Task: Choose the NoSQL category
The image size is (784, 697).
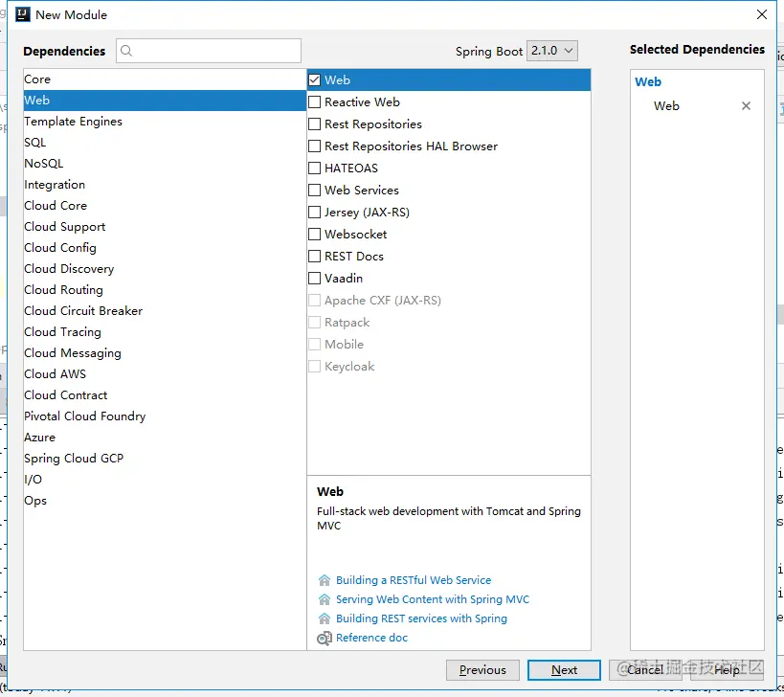Action: point(165,164)
